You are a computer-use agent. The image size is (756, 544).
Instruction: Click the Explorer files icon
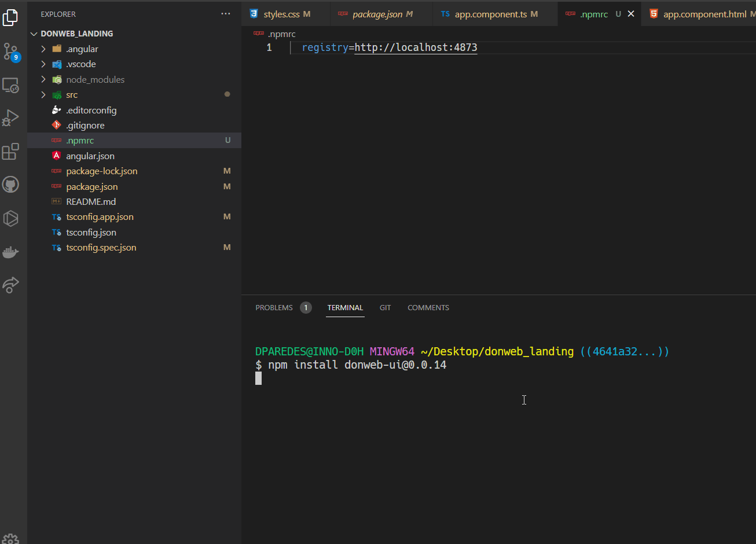coord(11,18)
